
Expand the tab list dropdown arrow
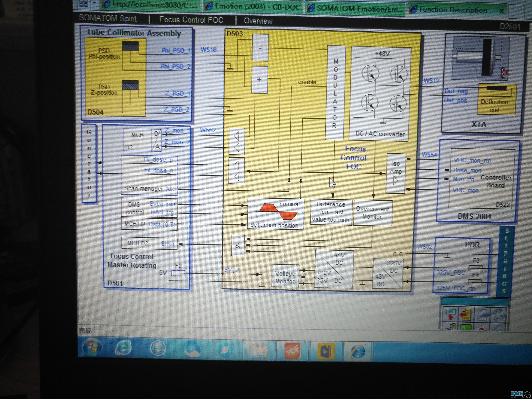[95, 3]
